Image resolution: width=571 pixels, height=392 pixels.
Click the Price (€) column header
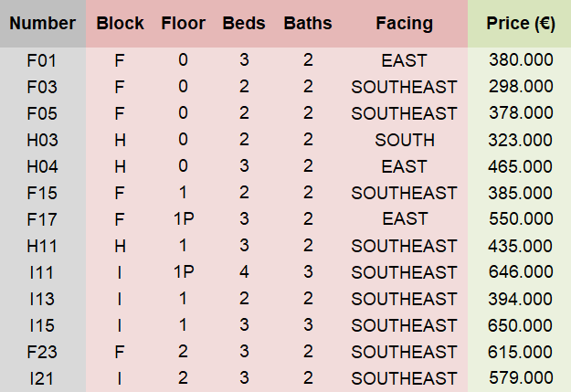[520, 23]
